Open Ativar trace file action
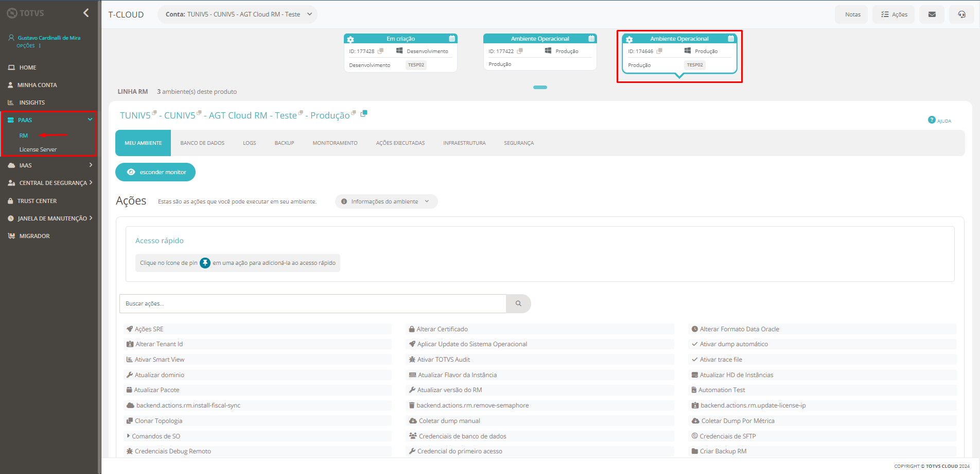 [822, 360]
